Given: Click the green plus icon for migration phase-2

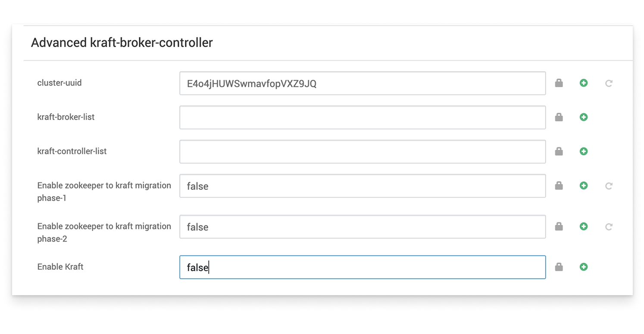Looking at the screenshot, I should click(x=584, y=227).
